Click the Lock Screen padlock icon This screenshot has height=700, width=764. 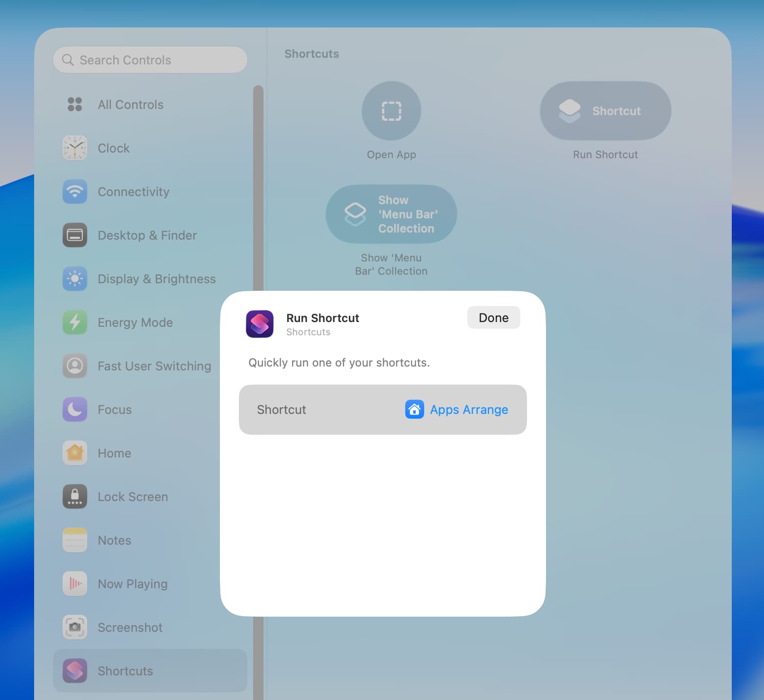pyautogui.click(x=75, y=496)
